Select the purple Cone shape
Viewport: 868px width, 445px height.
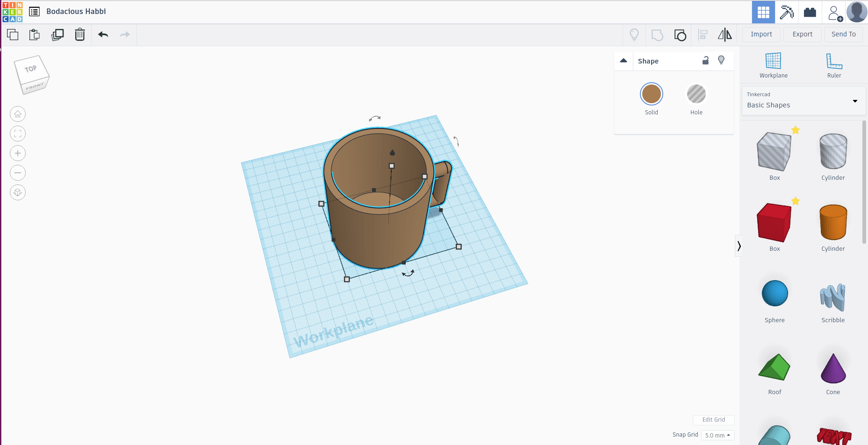[833, 368]
